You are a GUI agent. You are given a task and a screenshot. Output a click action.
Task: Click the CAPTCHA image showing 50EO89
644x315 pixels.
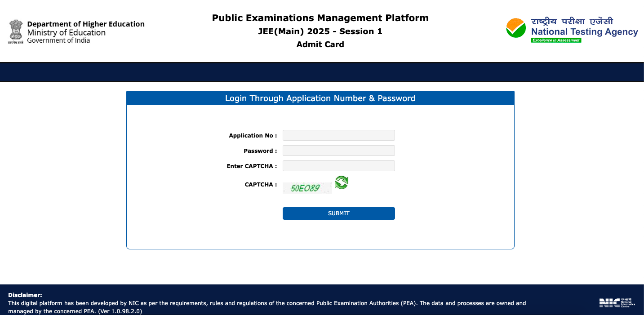point(307,187)
